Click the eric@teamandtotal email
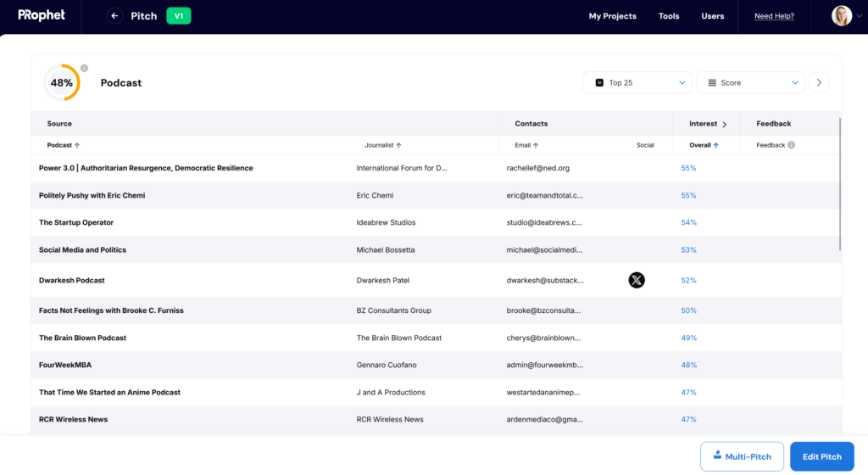The image size is (868, 475). pos(545,195)
